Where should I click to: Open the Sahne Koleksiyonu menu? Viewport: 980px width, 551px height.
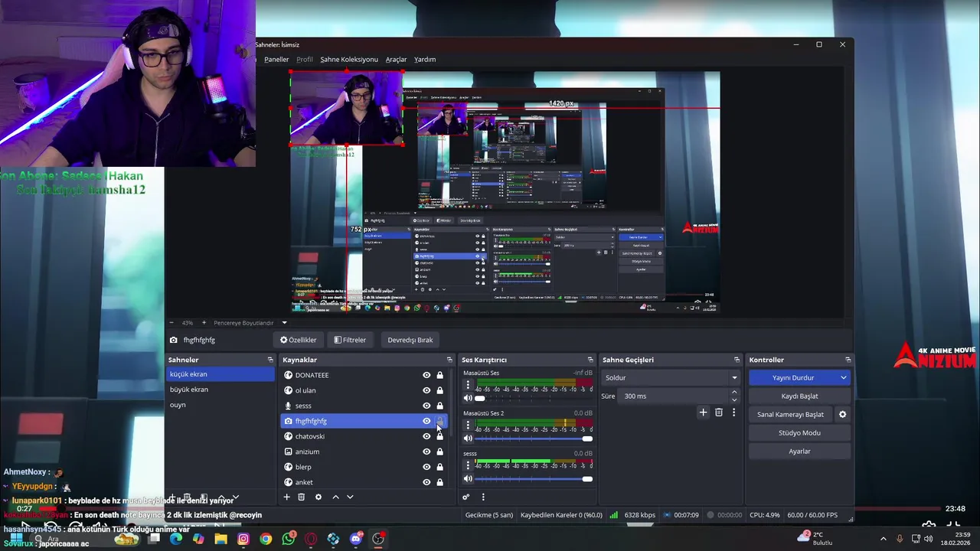[349, 59]
